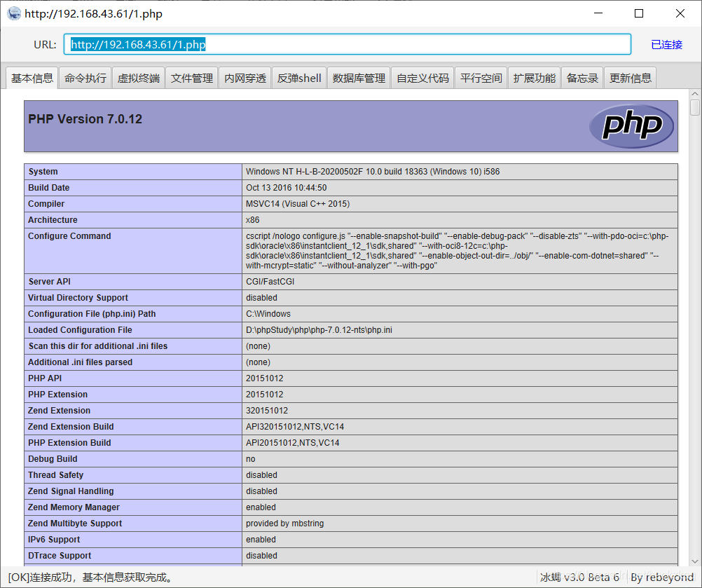
Task: Click the Zend Signal Handling label
Action: coord(71,491)
